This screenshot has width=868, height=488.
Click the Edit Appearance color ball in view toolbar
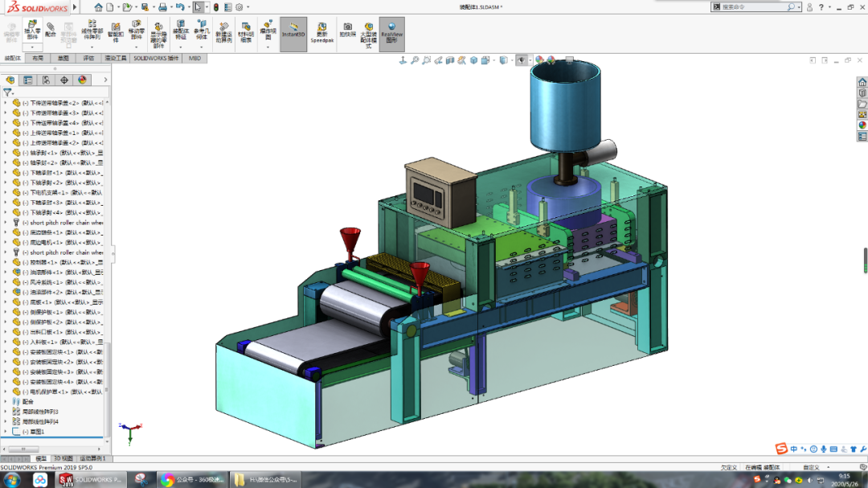[x=539, y=60]
